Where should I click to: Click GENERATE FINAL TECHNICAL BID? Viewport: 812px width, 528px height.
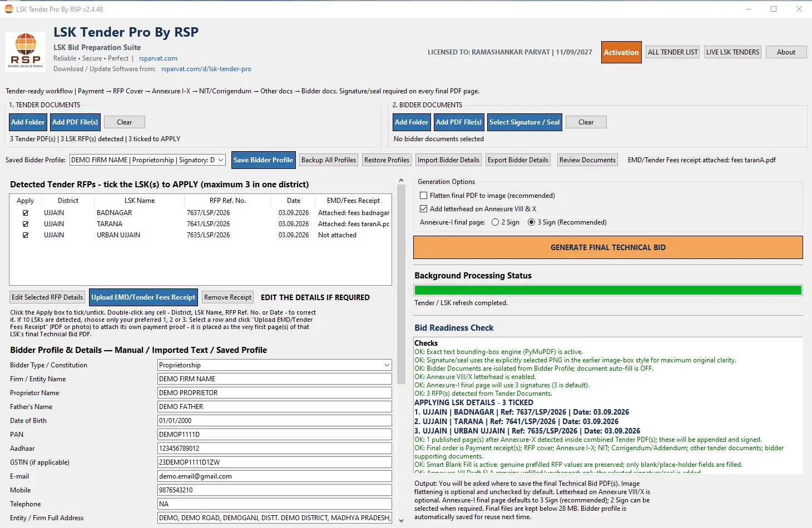(x=608, y=247)
